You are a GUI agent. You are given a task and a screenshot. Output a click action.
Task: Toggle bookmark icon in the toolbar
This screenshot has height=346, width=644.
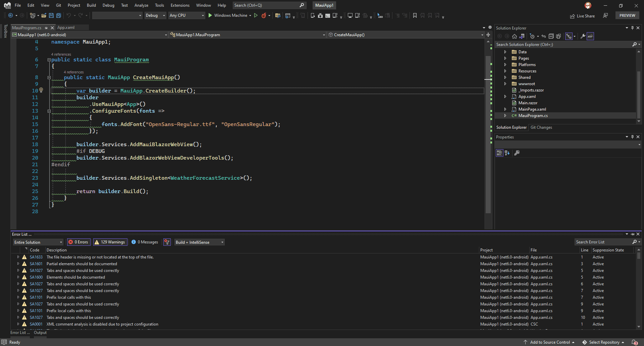point(415,15)
